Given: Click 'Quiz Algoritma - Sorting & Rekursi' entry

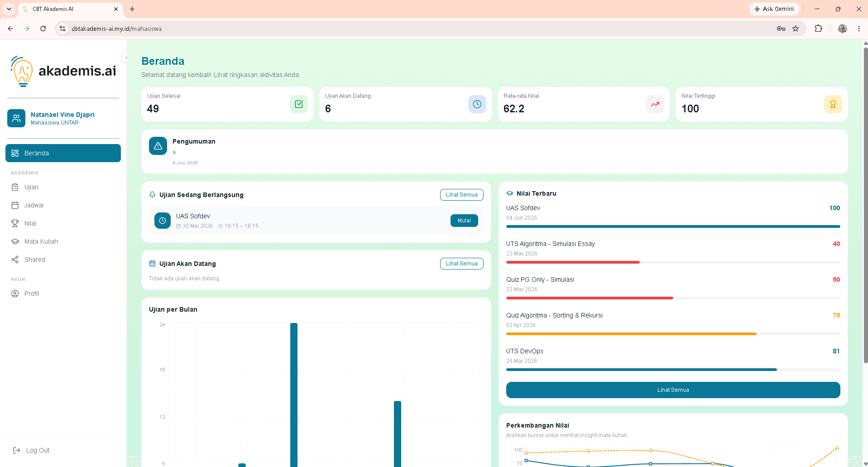Looking at the screenshot, I should (x=673, y=324).
